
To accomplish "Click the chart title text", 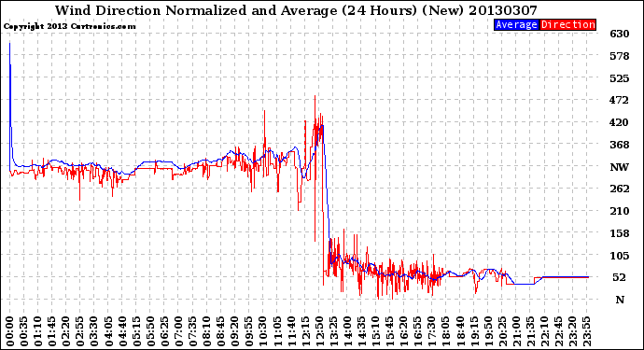I will click(296, 10).
